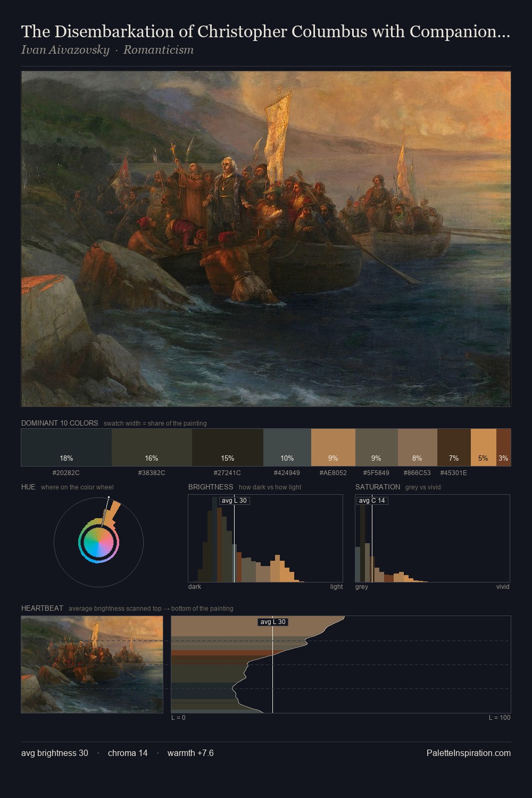Click the hex code '#20282C'
The image size is (532, 798).
(66, 472)
